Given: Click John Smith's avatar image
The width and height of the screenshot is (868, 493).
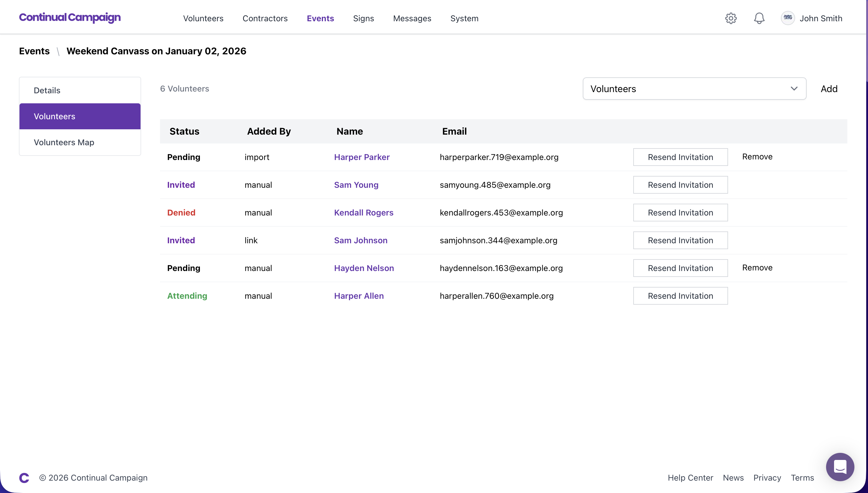Looking at the screenshot, I should tap(788, 18).
